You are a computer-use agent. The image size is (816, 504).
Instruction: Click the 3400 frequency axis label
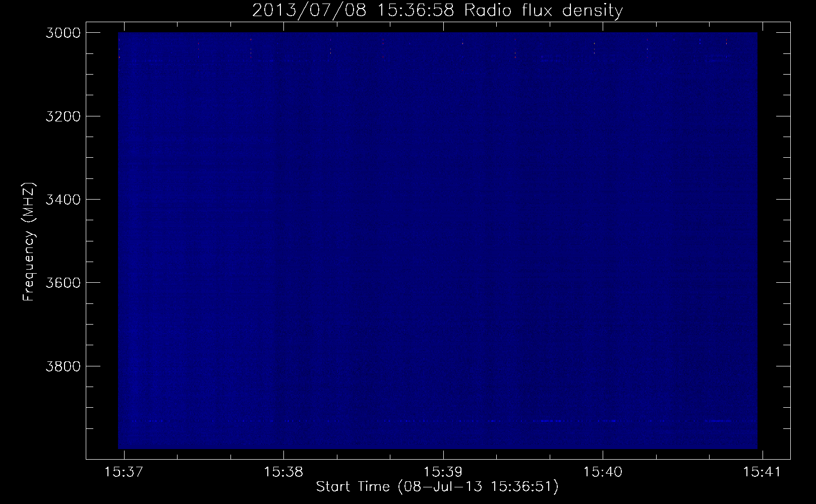pyautogui.click(x=62, y=199)
